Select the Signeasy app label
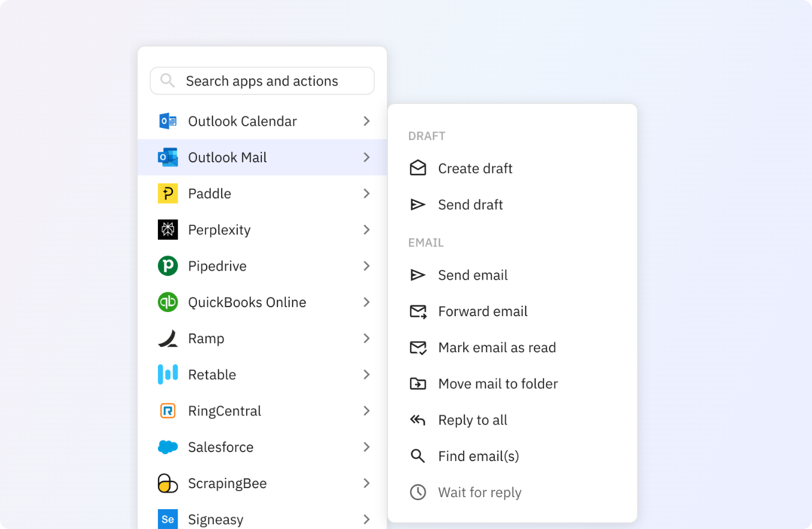Image resolution: width=812 pixels, height=529 pixels. click(216, 519)
